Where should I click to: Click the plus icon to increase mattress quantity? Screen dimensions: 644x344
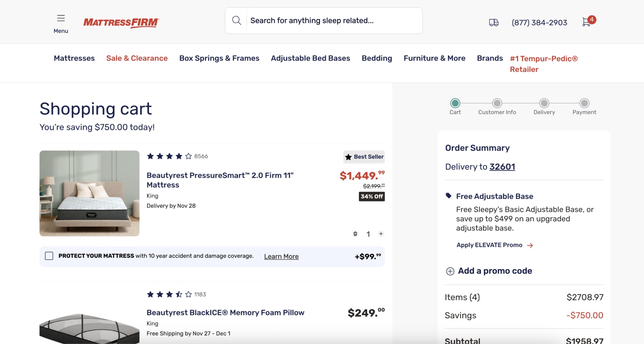[x=381, y=233]
